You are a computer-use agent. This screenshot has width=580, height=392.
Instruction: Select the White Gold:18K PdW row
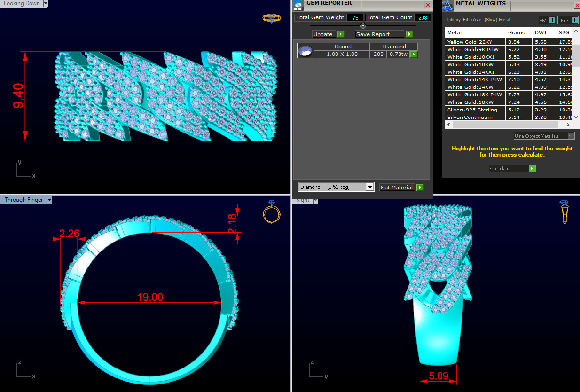click(509, 94)
